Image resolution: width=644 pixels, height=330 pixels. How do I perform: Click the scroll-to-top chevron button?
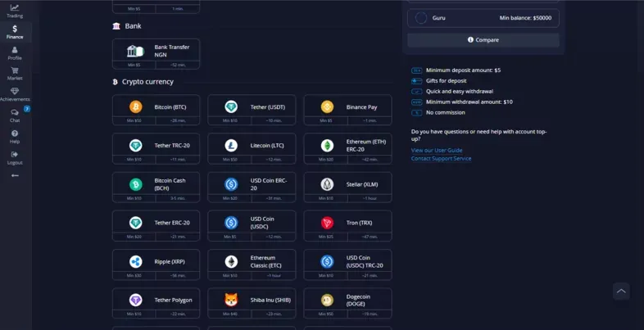click(621, 291)
